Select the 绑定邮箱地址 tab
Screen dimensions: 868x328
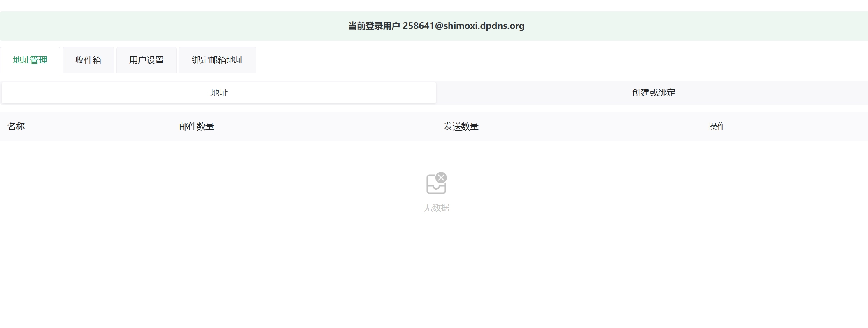point(217,60)
